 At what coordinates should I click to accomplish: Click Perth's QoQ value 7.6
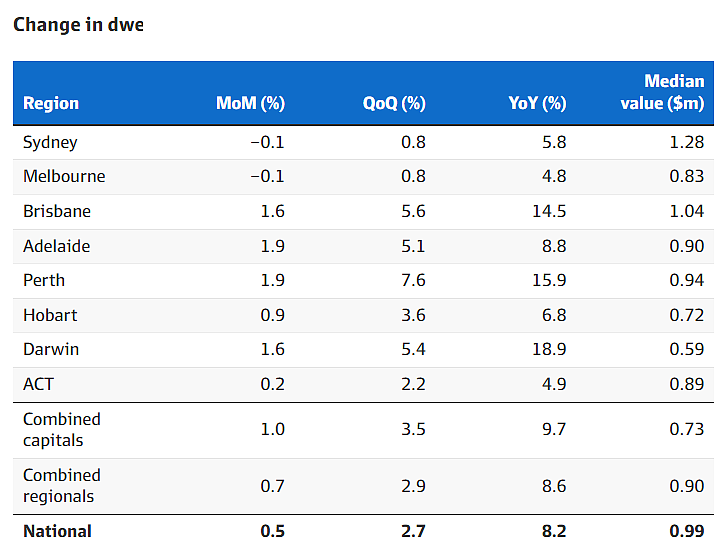point(413,280)
